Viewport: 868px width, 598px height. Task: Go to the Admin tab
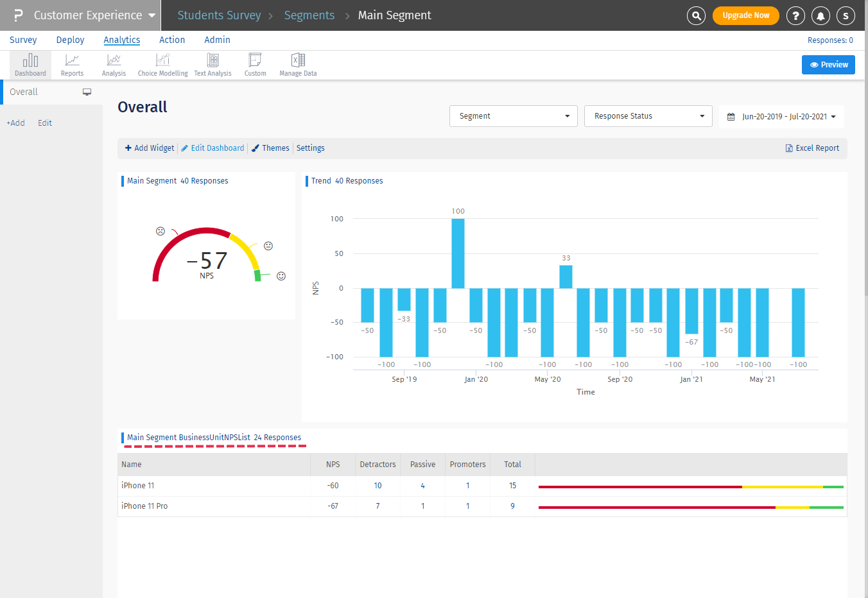[x=217, y=40]
